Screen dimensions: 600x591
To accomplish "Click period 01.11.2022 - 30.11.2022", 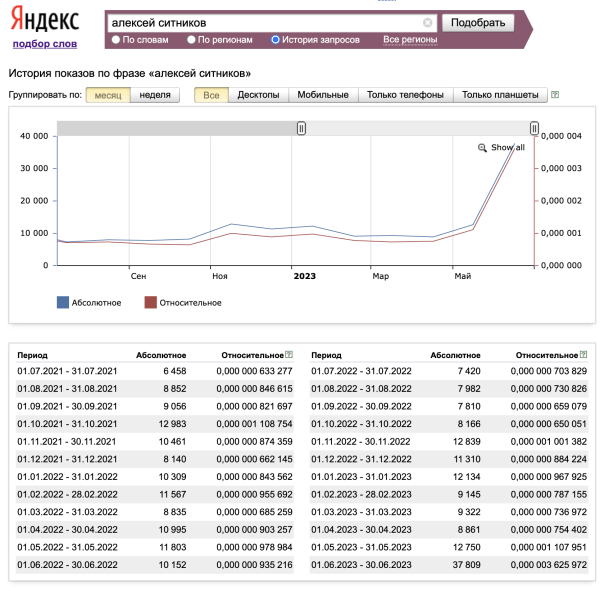I will click(360, 441).
